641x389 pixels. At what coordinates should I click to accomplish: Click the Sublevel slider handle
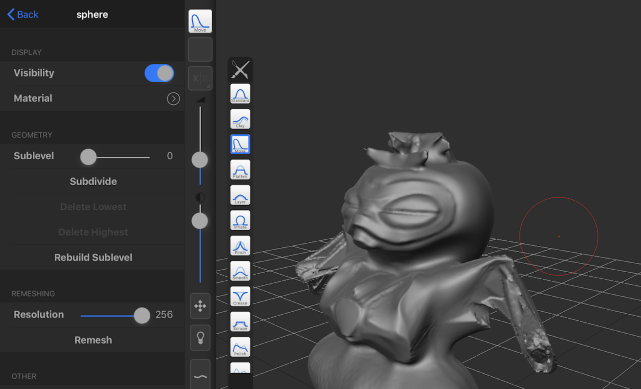coord(88,157)
